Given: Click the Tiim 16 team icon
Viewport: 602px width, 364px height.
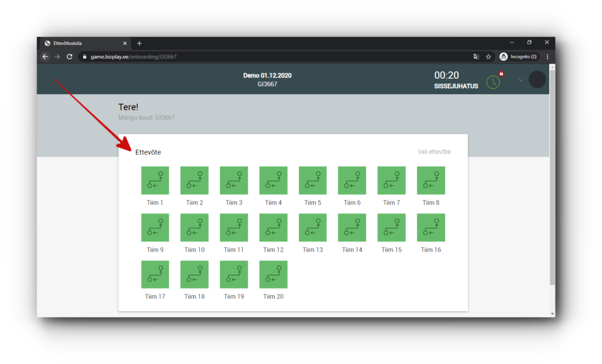Looking at the screenshot, I should click(430, 228).
